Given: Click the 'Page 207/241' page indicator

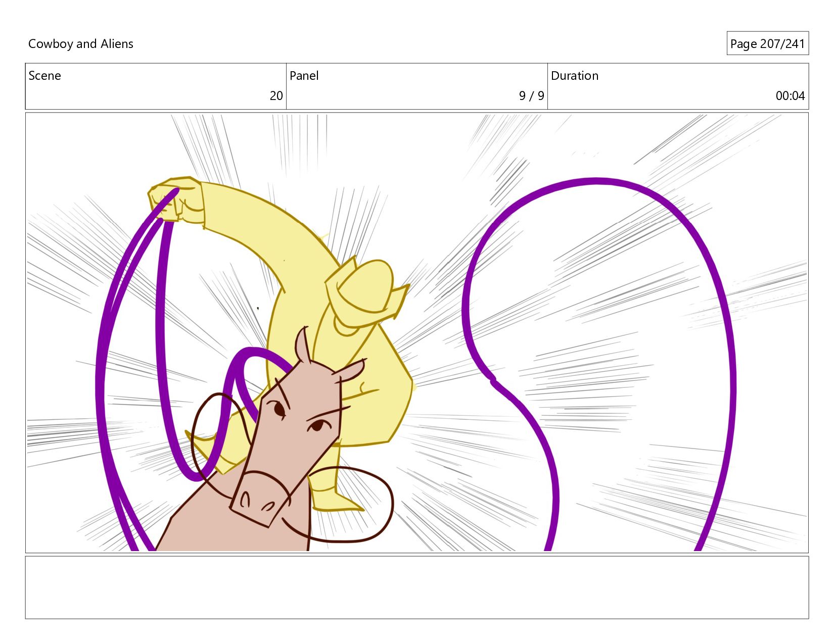Looking at the screenshot, I should [767, 44].
